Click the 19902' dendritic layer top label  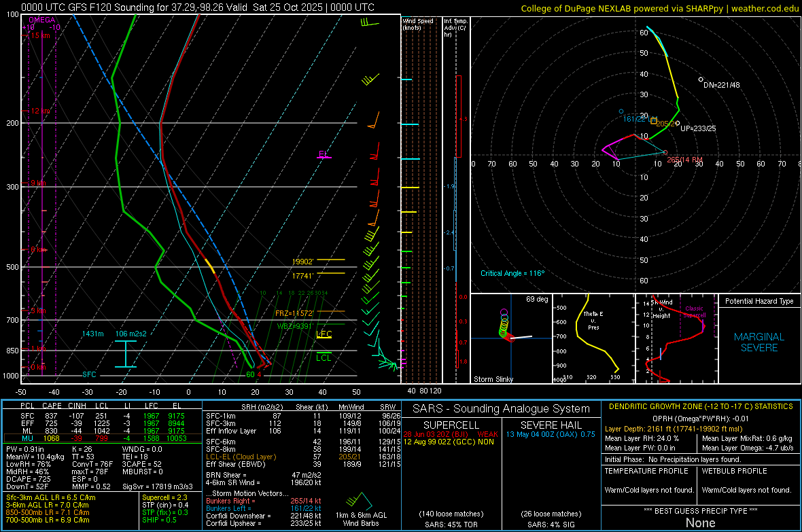point(303,262)
